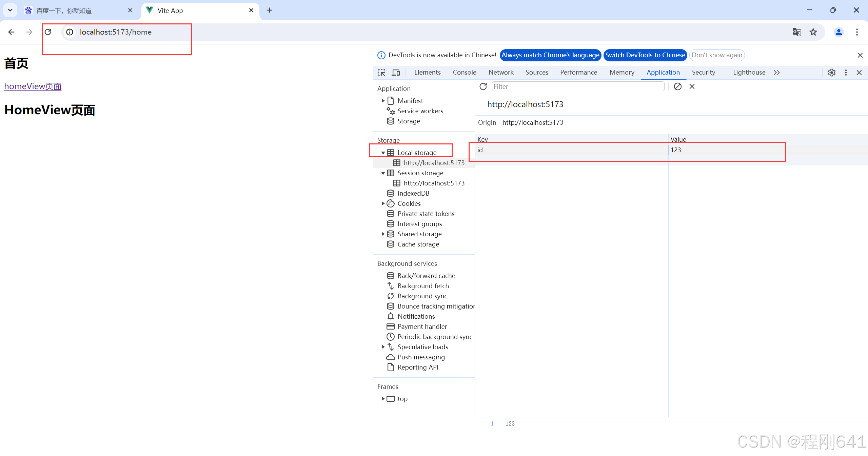This screenshot has height=456, width=868.
Task: Click the inspect element picker icon
Action: click(381, 73)
